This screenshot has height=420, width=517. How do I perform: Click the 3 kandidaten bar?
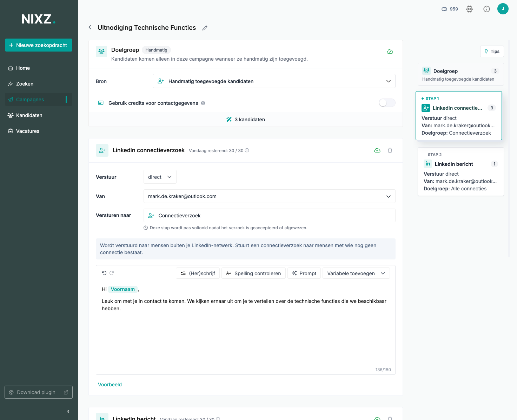click(x=246, y=120)
